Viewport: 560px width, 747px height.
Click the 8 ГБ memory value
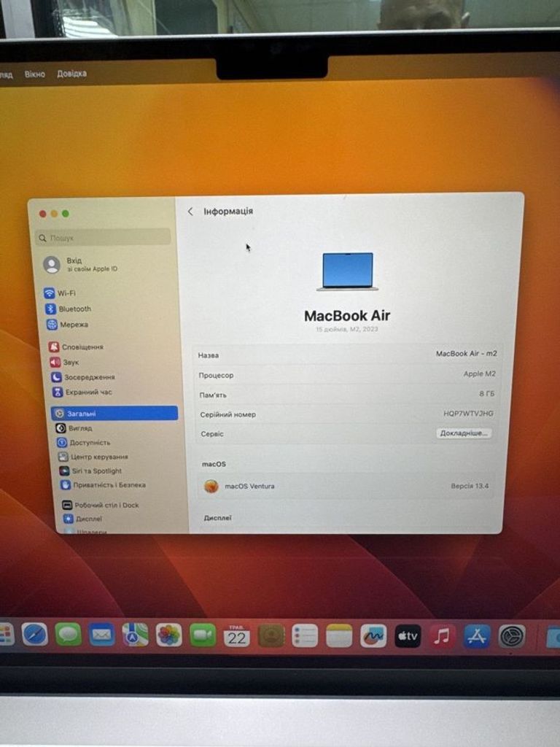(486, 393)
